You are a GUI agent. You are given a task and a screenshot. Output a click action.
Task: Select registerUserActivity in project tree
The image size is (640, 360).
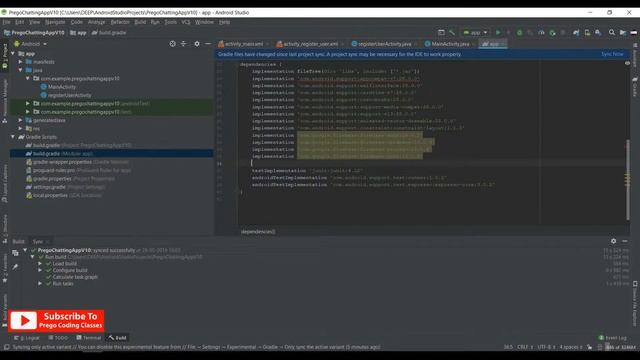[x=69, y=95]
